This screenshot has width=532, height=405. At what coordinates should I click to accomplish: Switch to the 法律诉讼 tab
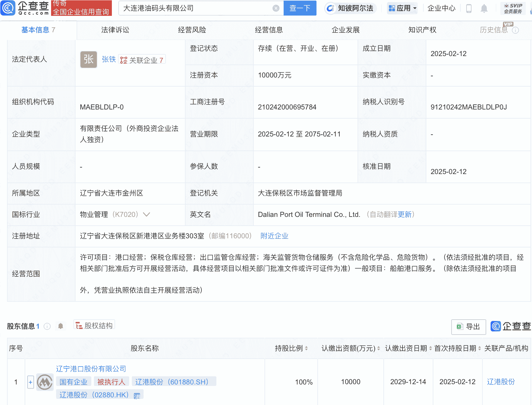click(114, 30)
